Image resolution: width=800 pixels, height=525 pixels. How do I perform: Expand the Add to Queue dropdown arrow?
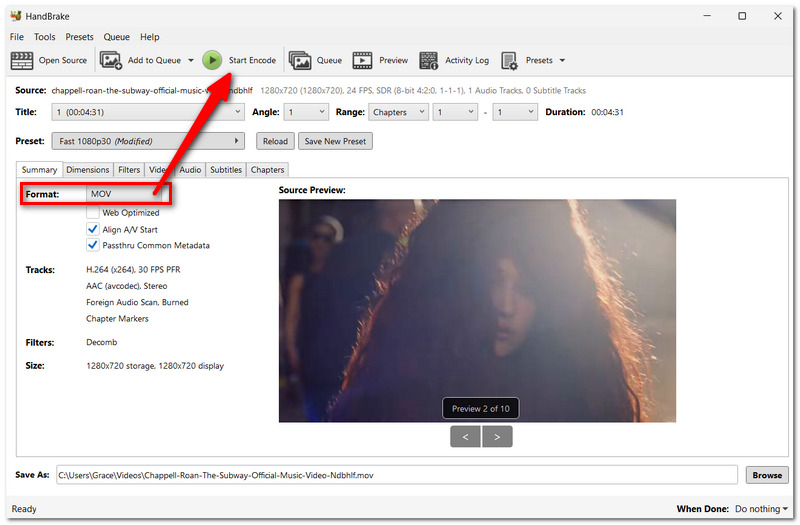pos(191,60)
